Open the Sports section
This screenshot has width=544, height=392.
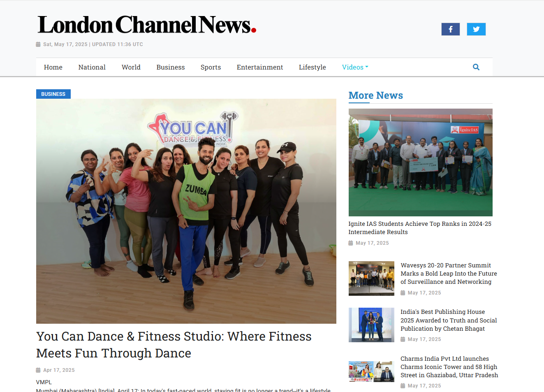click(x=211, y=67)
